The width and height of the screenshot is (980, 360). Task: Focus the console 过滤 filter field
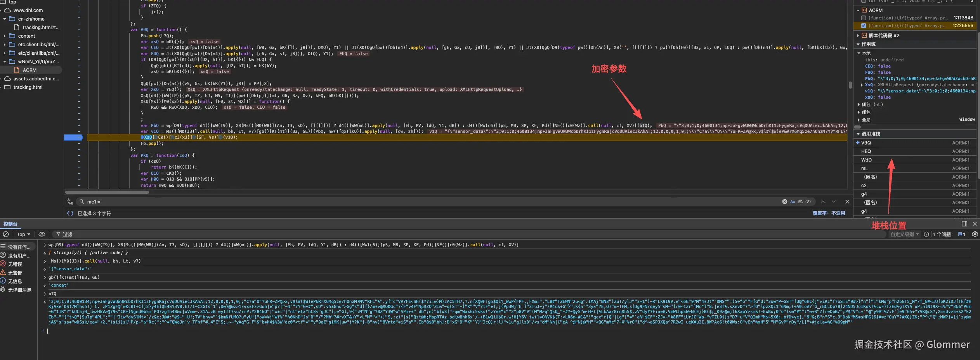pyautogui.click(x=470, y=234)
